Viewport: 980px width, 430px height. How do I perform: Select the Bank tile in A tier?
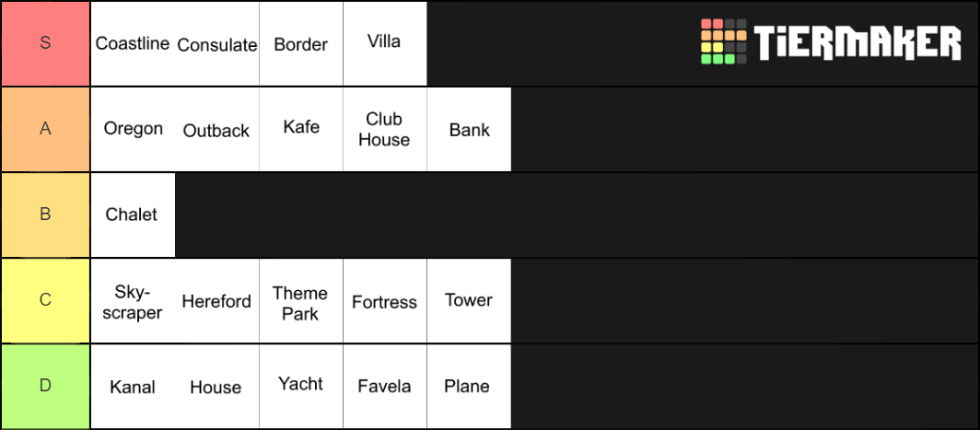click(x=469, y=130)
